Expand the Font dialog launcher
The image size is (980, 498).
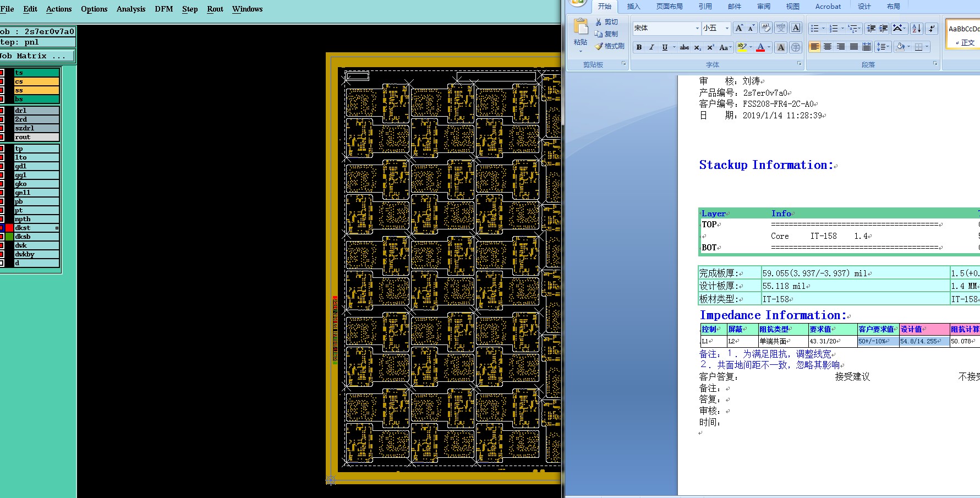pos(799,64)
